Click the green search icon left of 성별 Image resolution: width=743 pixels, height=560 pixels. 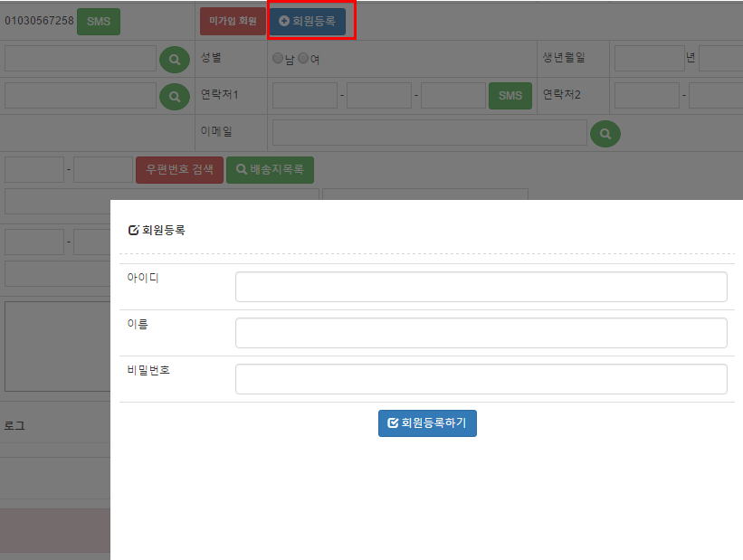tap(175, 60)
